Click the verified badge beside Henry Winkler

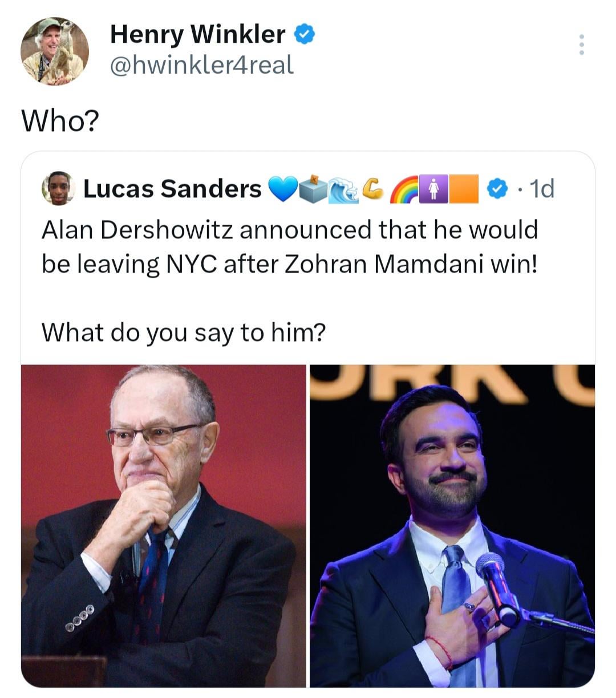(x=305, y=35)
